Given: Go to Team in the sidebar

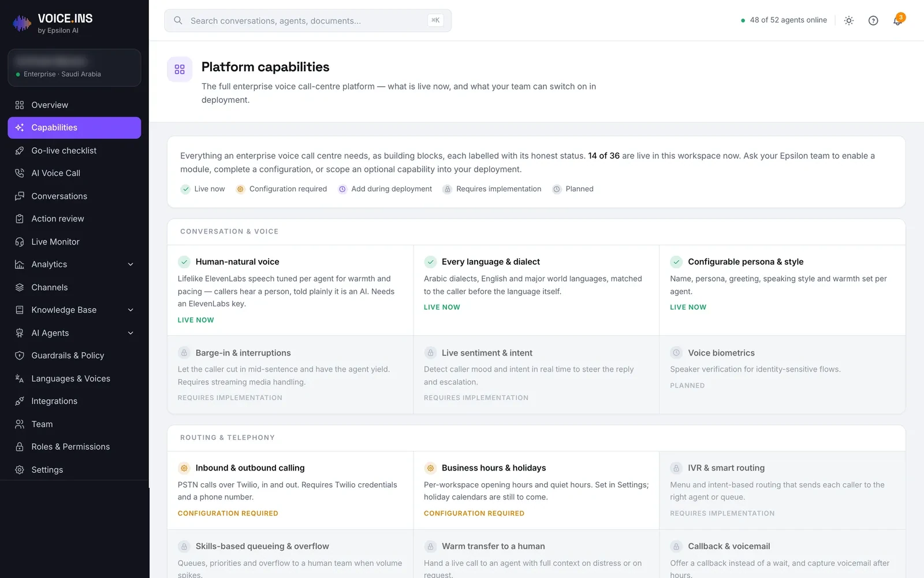Looking at the screenshot, I should click(x=74, y=424).
